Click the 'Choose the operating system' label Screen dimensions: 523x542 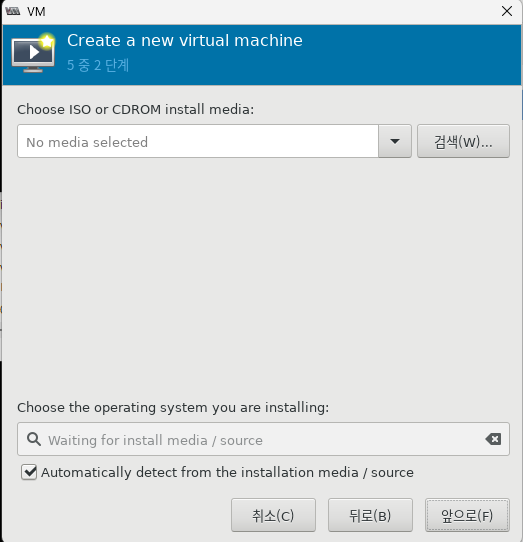coord(173,408)
